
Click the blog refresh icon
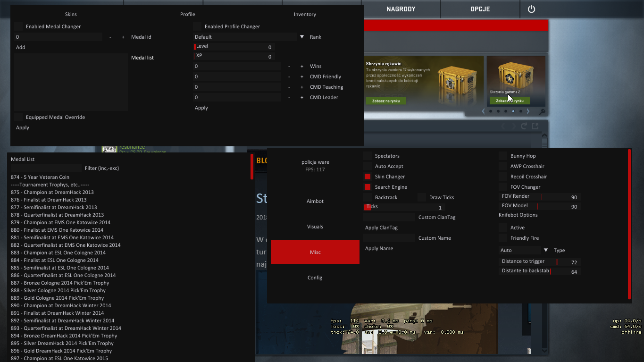pos(524,126)
